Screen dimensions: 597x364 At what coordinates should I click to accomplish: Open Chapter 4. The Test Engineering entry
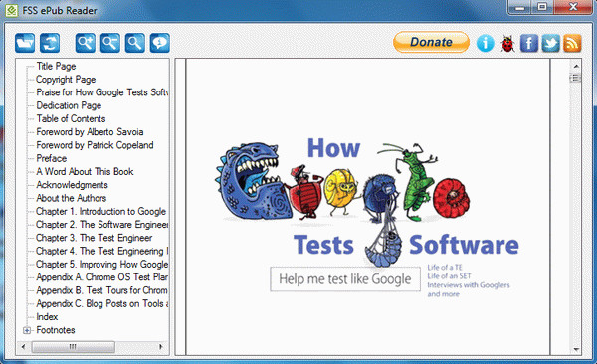(102, 251)
